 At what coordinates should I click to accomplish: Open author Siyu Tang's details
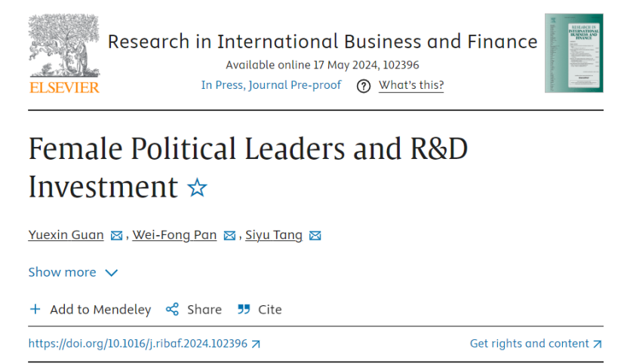pyautogui.click(x=274, y=235)
